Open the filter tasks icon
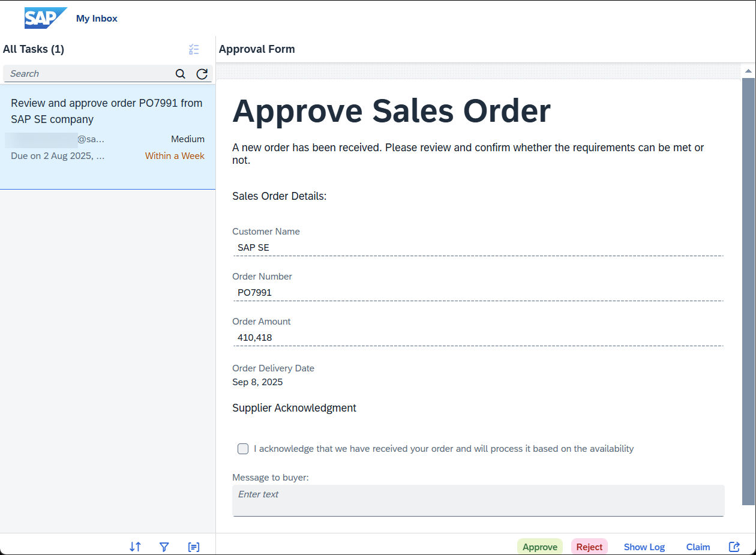Screen dimensions: 756x555 (x=164, y=547)
